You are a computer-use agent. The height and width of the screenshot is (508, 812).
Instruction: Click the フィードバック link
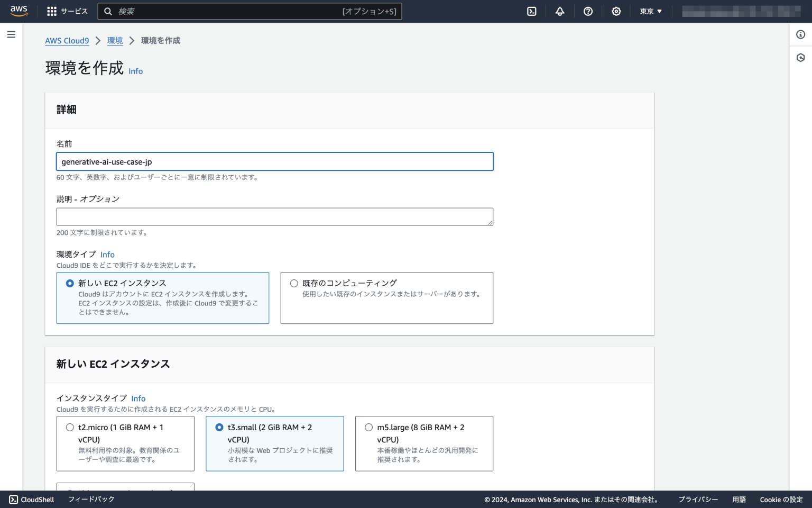(90, 499)
